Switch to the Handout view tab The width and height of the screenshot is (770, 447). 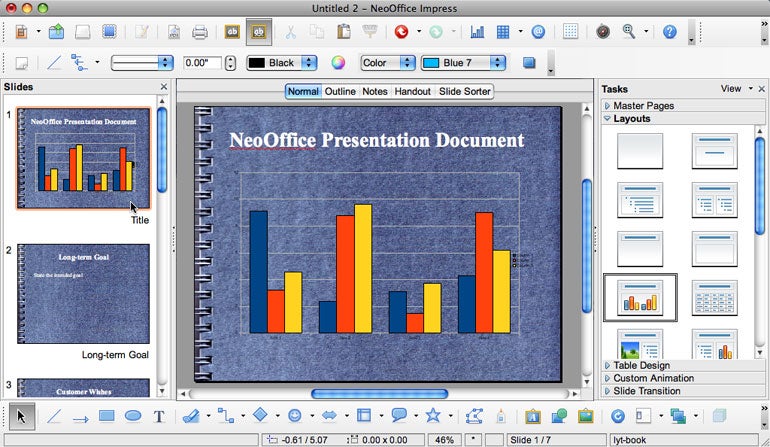(x=412, y=91)
